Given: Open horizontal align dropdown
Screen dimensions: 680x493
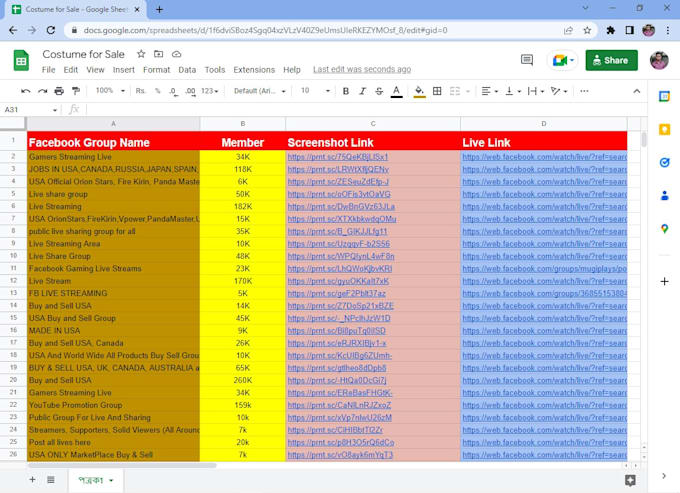Looking at the screenshot, I should pos(490,91).
